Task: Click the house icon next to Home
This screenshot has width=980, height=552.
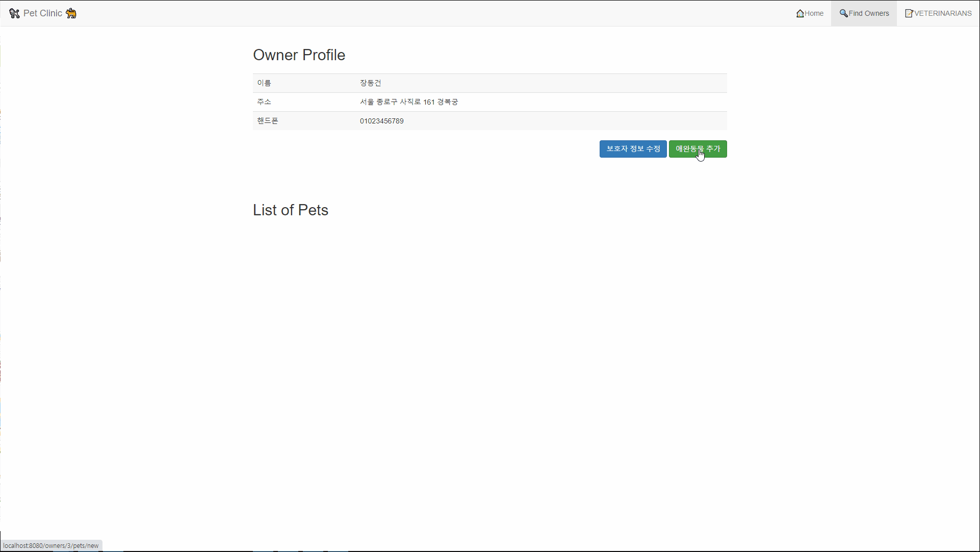Action: [x=800, y=13]
